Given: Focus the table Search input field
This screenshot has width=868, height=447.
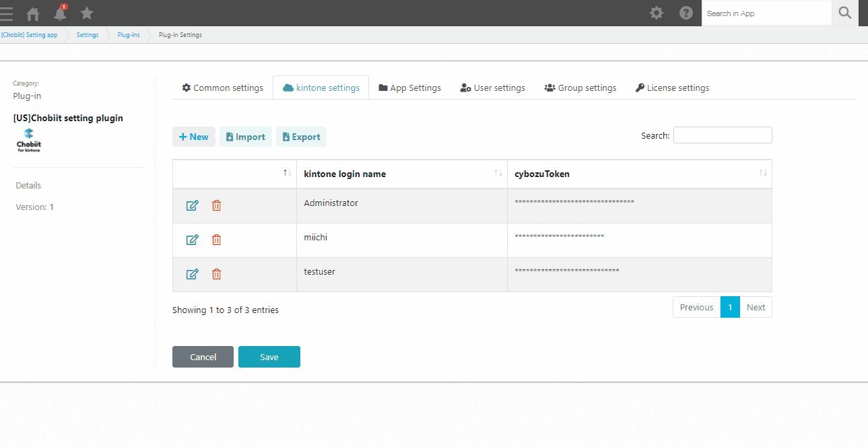Looking at the screenshot, I should click(723, 135).
